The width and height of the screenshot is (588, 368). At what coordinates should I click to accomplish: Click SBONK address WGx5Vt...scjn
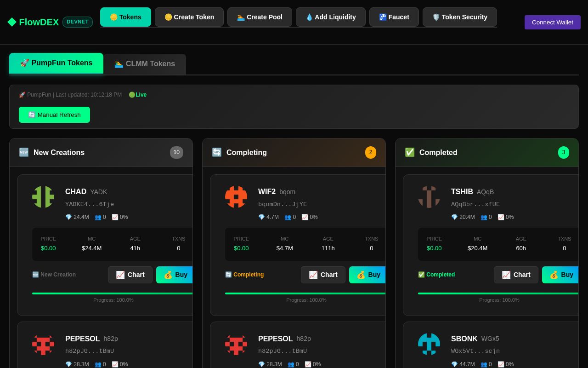coord(475,351)
